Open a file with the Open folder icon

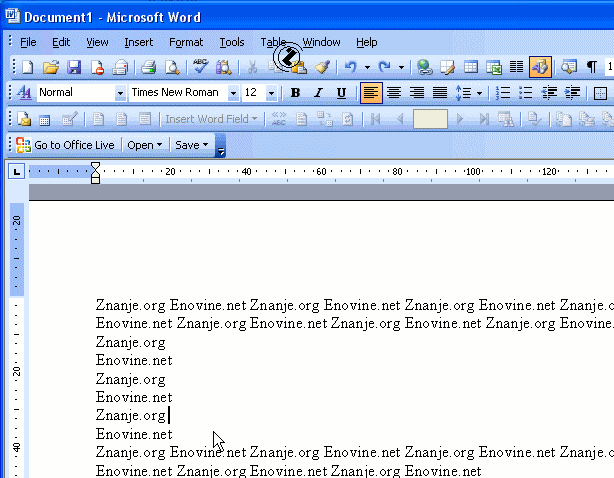click(x=51, y=67)
